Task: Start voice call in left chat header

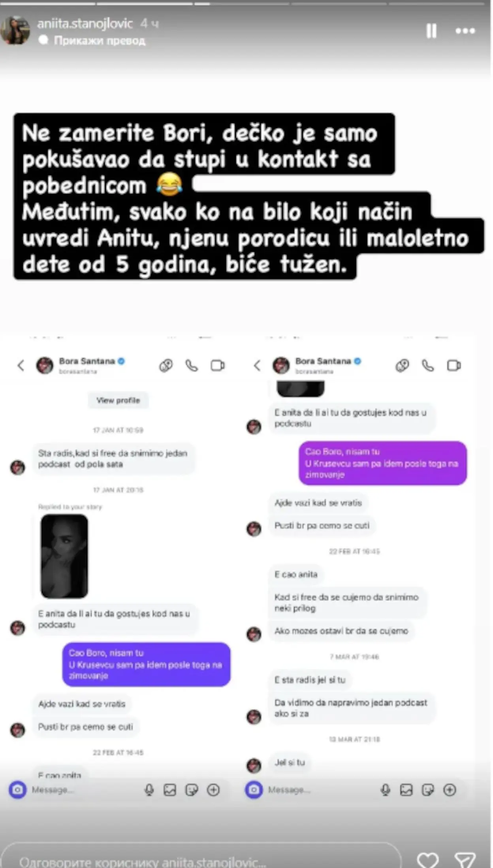Action: pos(192,366)
